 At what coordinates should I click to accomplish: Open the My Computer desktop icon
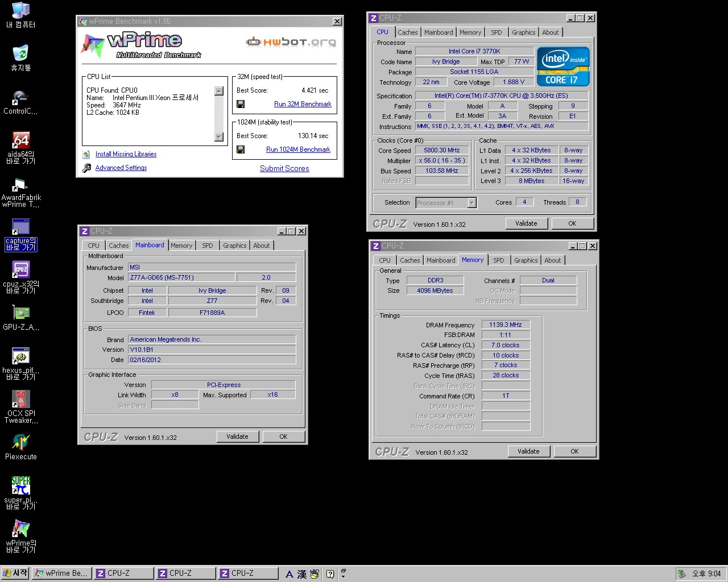point(20,15)
